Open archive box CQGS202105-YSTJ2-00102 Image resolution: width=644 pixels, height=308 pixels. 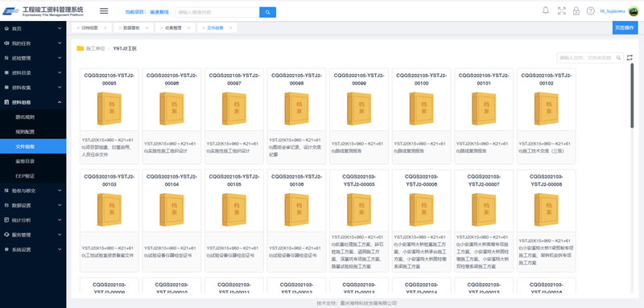click(x=547, y=109)
